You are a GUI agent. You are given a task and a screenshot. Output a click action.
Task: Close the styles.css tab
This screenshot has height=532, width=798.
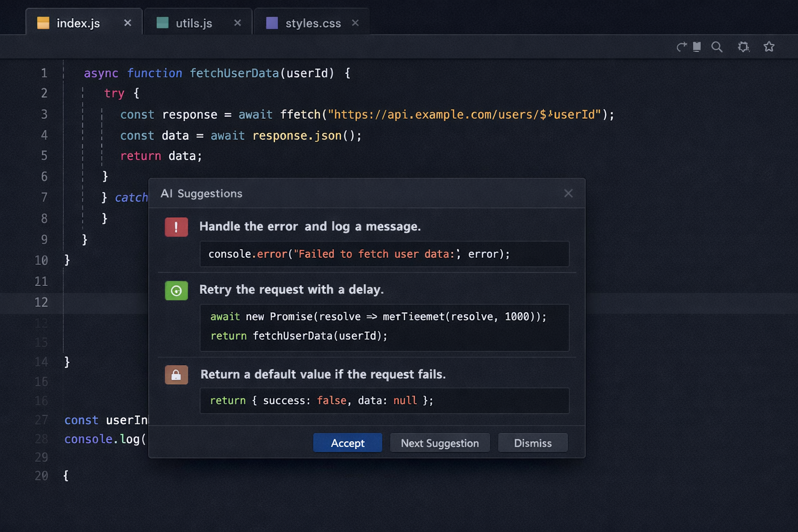point(355,23)
